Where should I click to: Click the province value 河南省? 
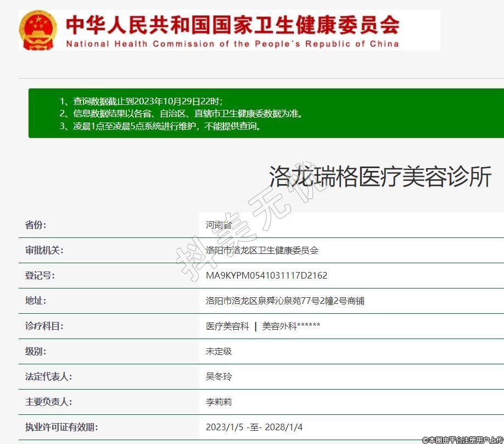tap(219, 225)
